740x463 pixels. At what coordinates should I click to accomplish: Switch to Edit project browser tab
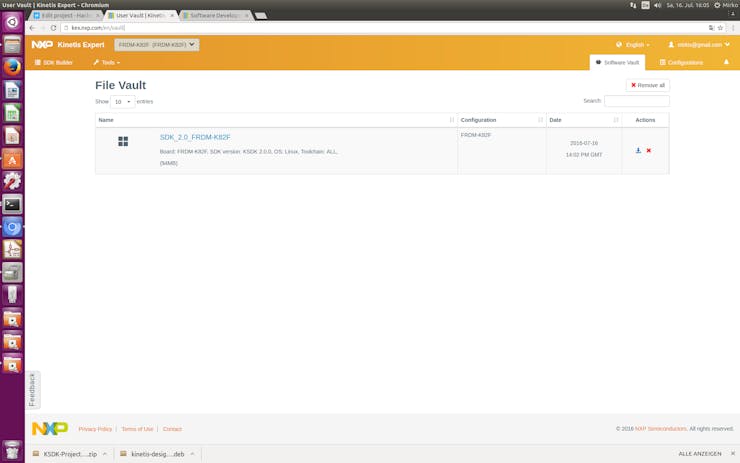click(x=66, y=16)
